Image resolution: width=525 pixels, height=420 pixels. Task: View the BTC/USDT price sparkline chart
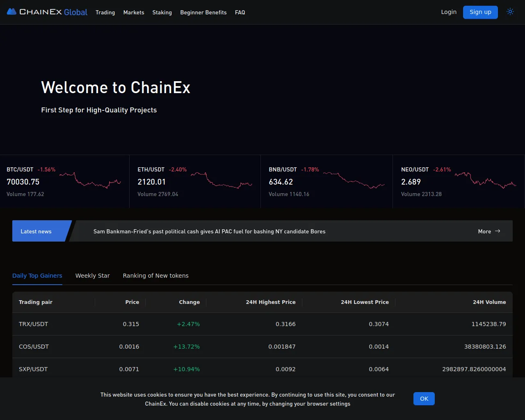point(90,180)
